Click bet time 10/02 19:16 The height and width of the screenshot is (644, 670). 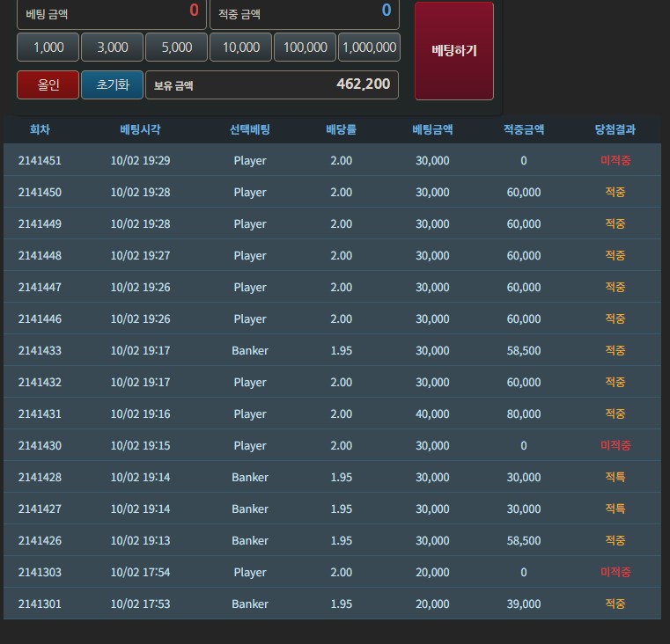[x=140, y=413]
